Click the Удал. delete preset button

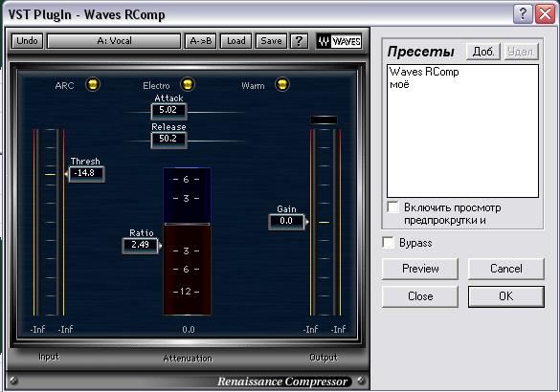[x=521, y=52]
